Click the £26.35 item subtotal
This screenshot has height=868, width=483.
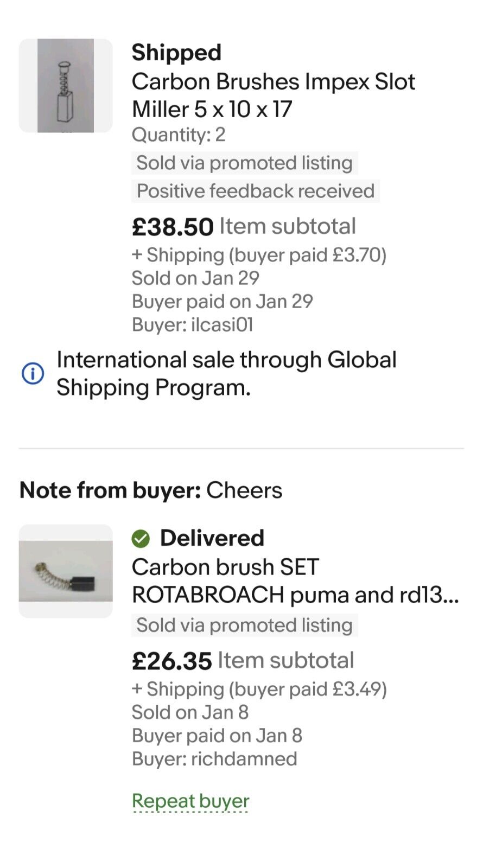[171, 661]
